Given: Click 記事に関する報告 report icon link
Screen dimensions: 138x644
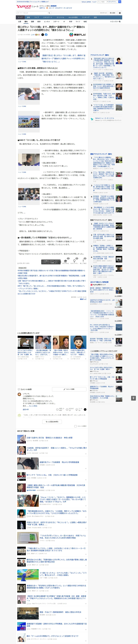Looking at the screenshot, I should click(23, 263).
